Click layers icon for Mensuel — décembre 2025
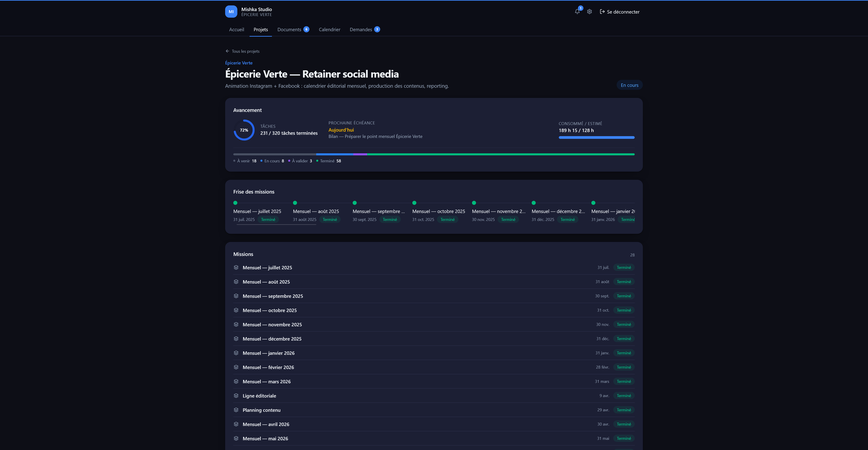 tap(236, 339)
